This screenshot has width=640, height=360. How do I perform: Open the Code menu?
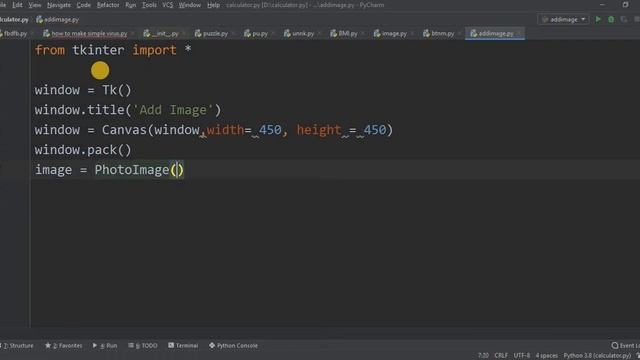click(84, 5)
